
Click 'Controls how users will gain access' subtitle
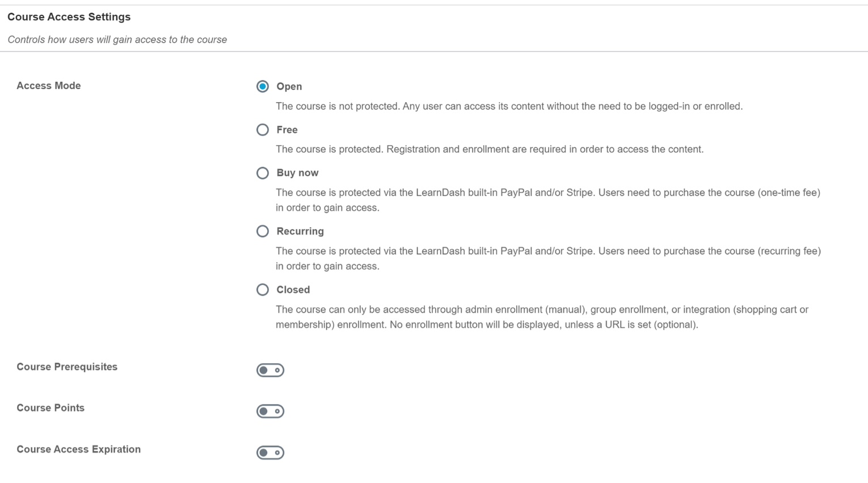117,40
